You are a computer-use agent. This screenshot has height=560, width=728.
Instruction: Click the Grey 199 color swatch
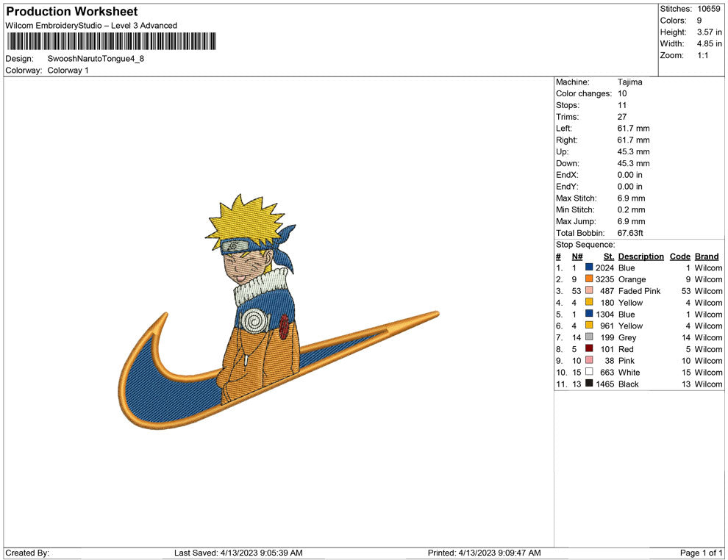point(589,337)
